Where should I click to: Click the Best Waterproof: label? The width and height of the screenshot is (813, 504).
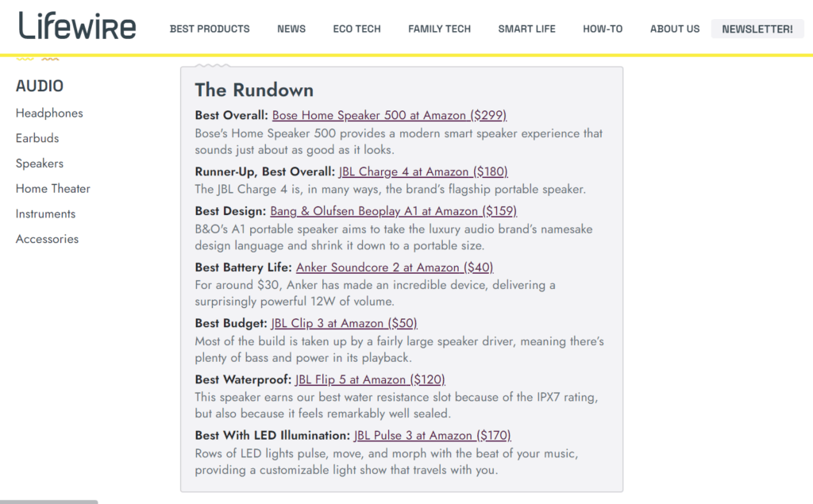pyautogui.click(x=243, y=379)
